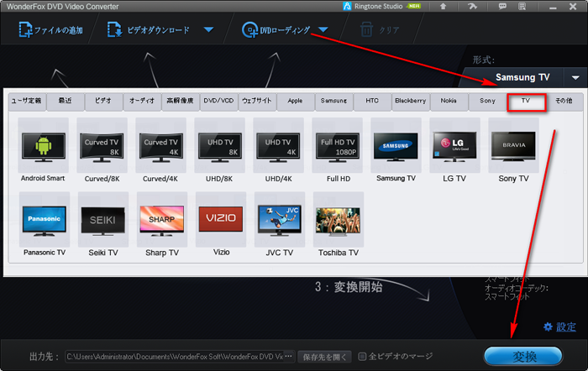Switch to the オーディオ tab

tap(142, 102)
